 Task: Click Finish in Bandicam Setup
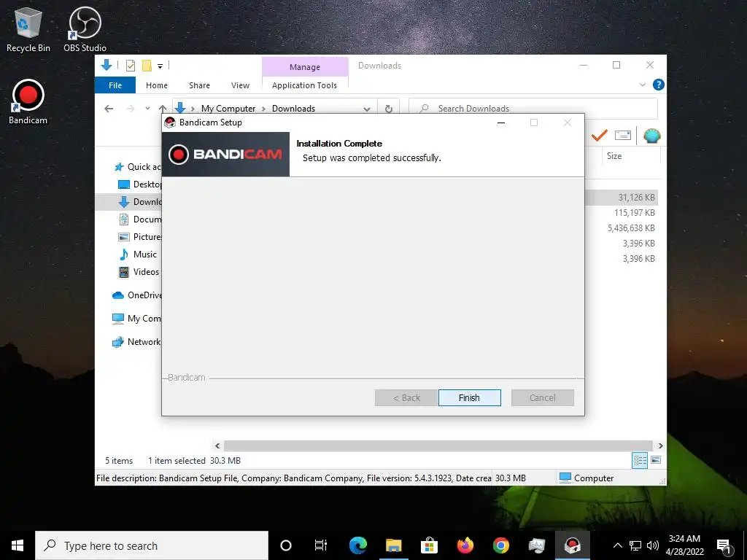click(469, 397)
